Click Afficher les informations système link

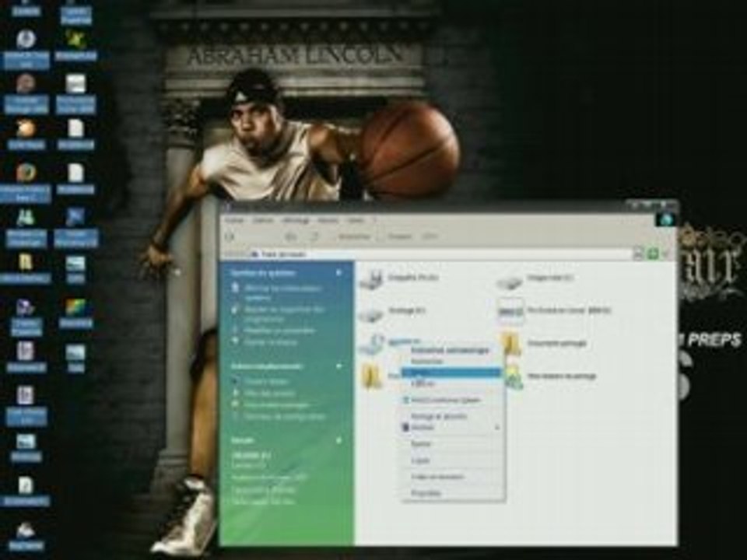tap(283, 293)
